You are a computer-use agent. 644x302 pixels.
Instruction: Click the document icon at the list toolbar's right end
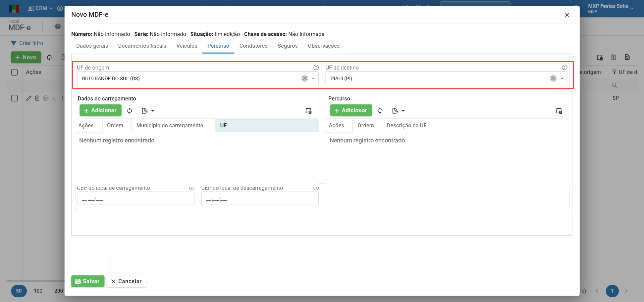[627, 57]
